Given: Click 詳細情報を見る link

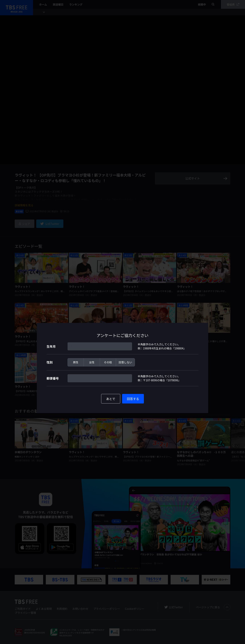Looking at the screenshot, I should tap(24, 205).
